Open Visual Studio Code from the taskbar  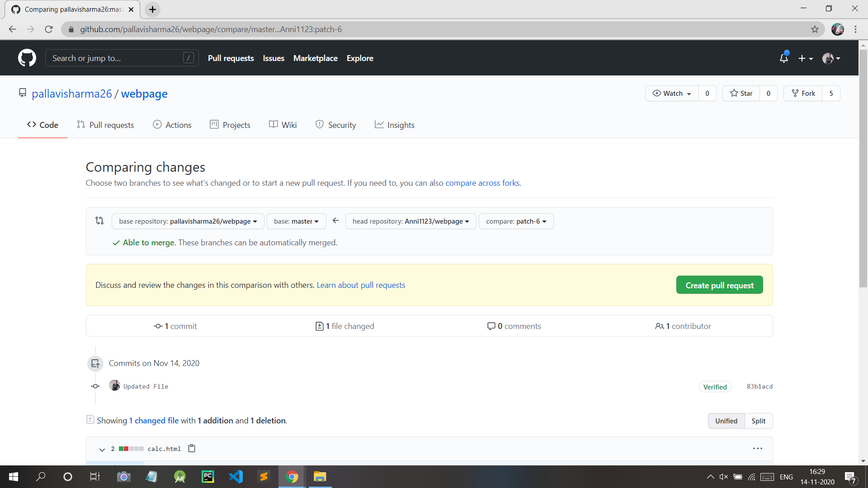click(x=236, y=477)
